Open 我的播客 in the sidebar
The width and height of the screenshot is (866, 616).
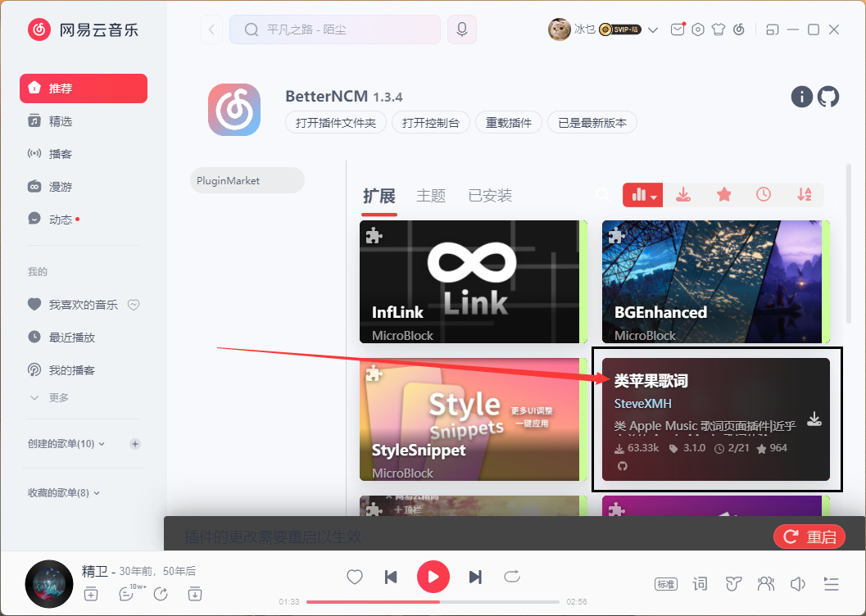coord(84,369)
